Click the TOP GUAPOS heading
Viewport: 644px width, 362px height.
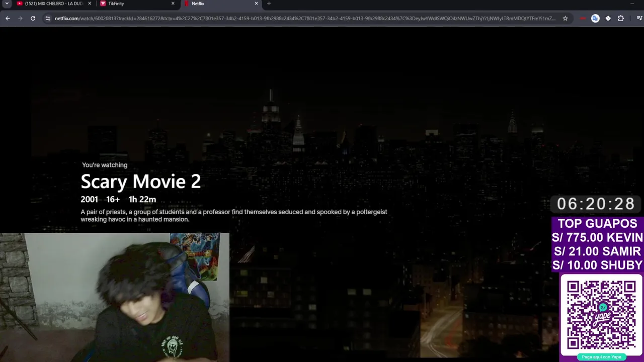[x=597, y=224]
